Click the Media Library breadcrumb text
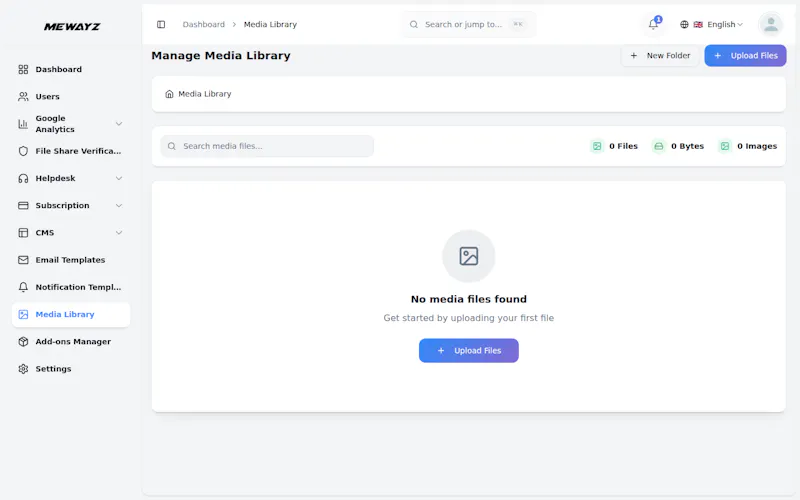The image size is (800, 500). 270,24
